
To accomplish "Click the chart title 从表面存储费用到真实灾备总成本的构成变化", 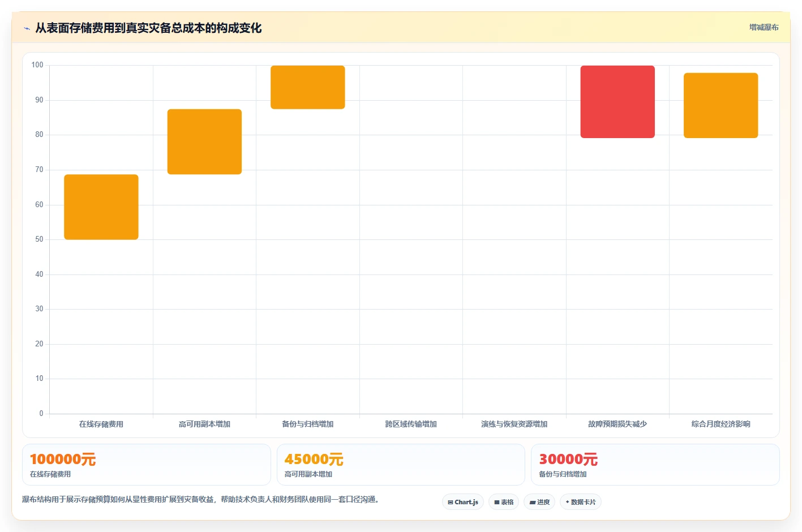I will 148,28.
